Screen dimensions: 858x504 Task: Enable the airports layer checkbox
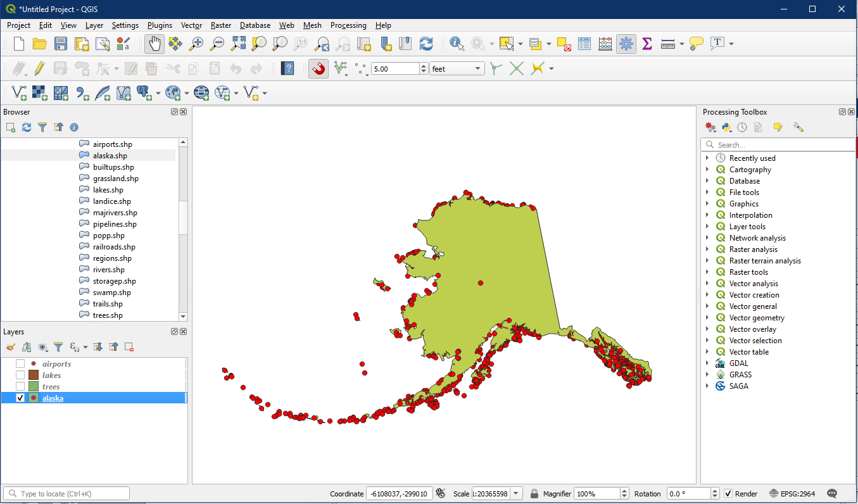(20, 364)
